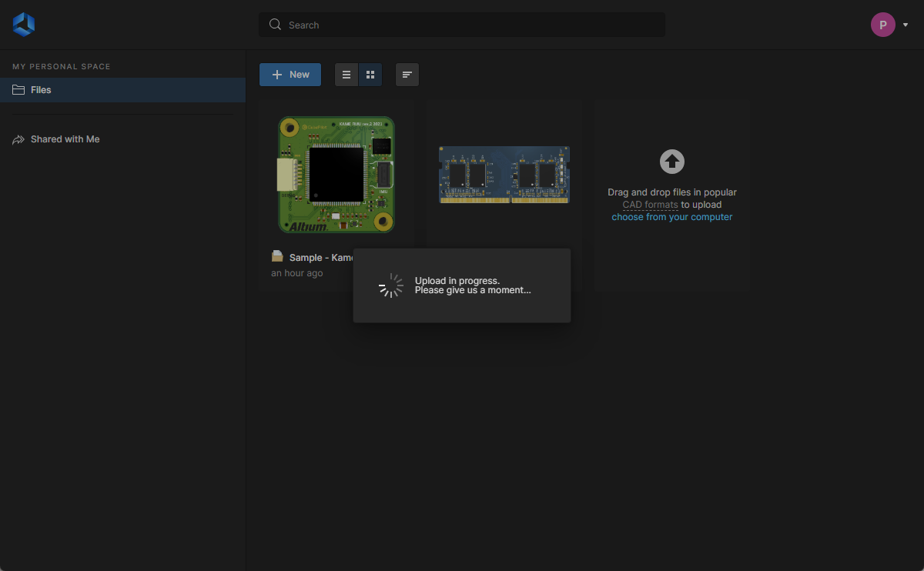The image size is (924, 571).
Task: Open the green PCB thumbnail
Action: (x=336, y=175)
